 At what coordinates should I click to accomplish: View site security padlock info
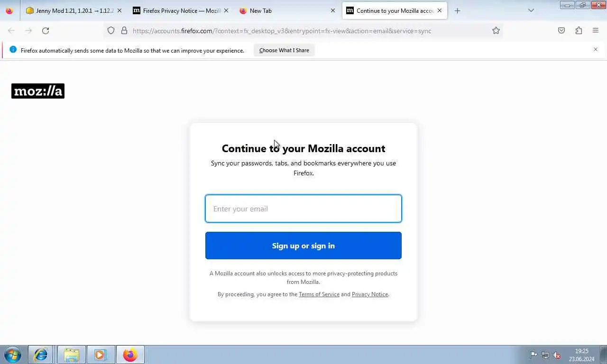[x=124, y=31]
